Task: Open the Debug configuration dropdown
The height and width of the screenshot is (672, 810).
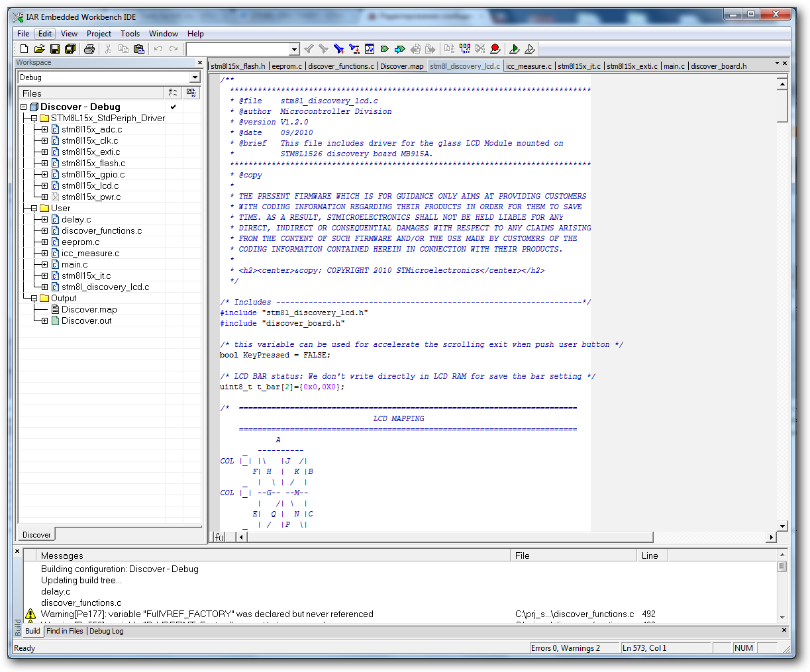Action: point(195,77)
